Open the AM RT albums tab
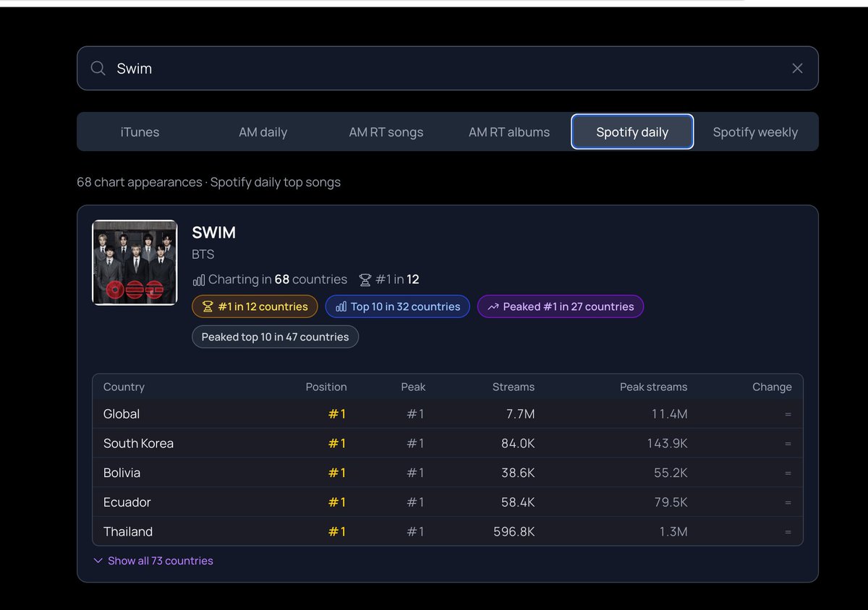Viewport: 868px width, 610px height. point(509,132)
